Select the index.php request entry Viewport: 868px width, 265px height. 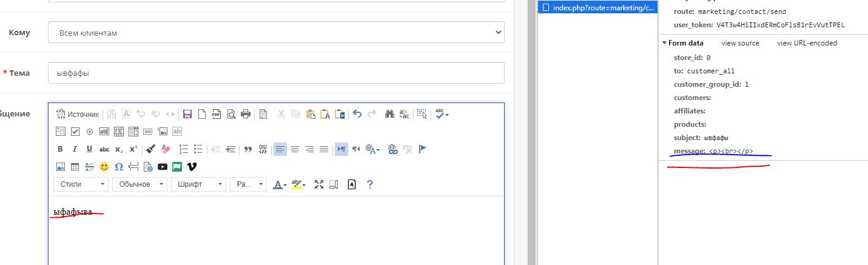[597, 8]
